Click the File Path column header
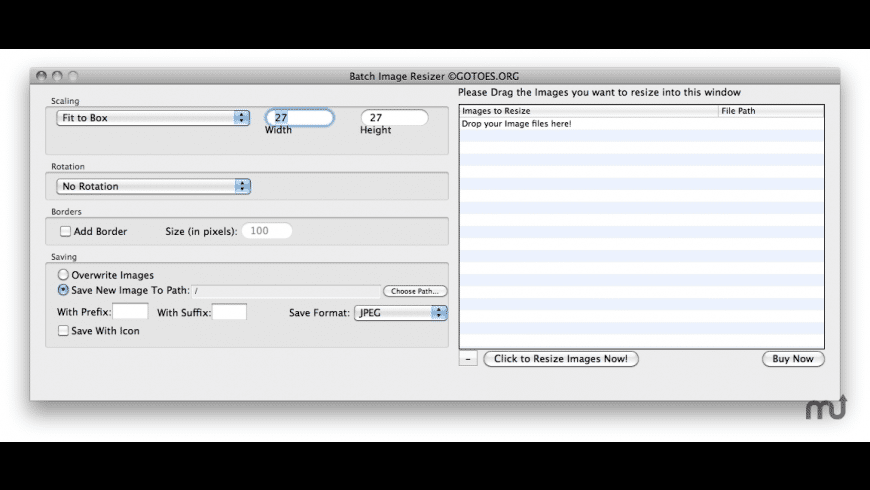Image resolution: width=870 pixels, height=490 pixels. 771,111
